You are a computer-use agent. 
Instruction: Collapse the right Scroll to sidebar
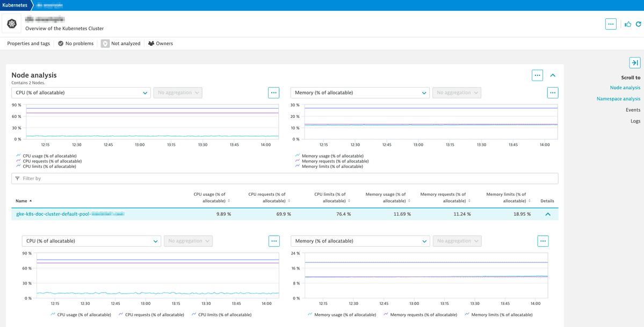pyautogui.click(x=634, y=63)
